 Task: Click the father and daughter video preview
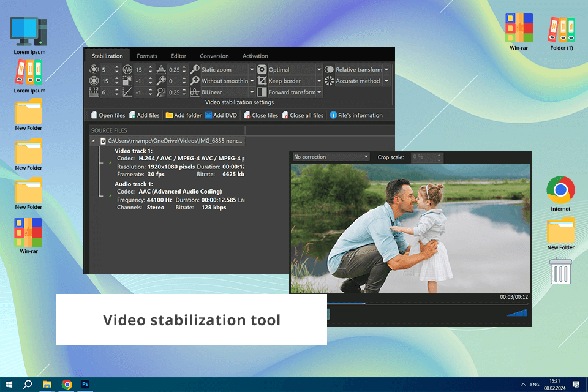click(411, 228)
